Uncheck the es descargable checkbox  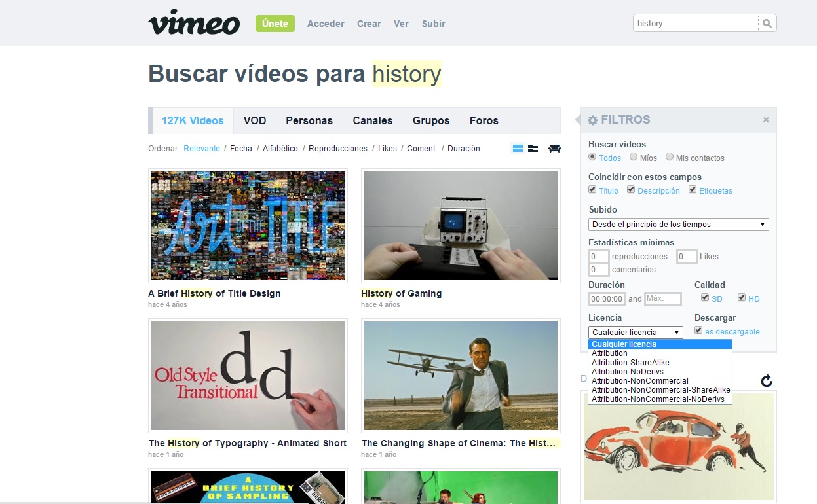(x=698, y=331)
